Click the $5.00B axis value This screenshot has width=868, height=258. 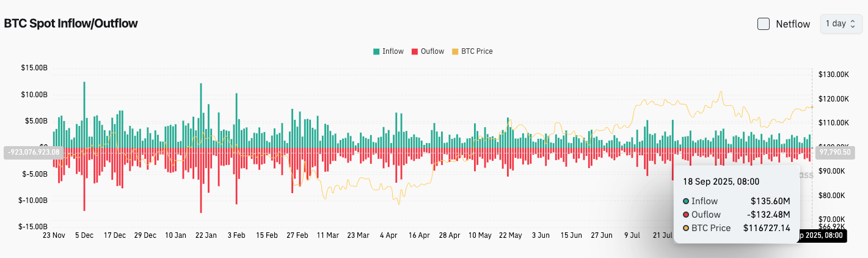tap(35, 121)
